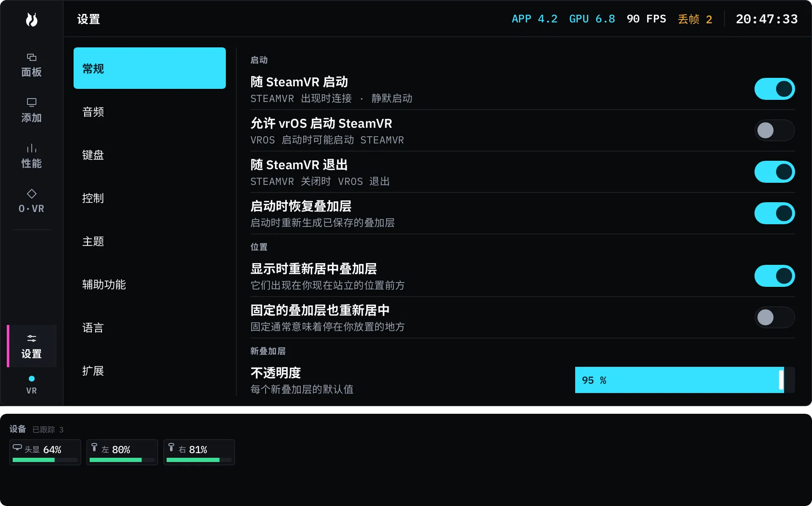
Task: Click the 设置 page title
Action: point(88,19)
